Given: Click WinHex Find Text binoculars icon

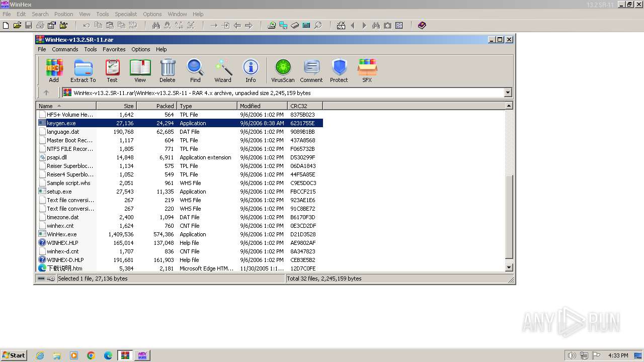Looking at the screenshot, I should click(156, 25).
